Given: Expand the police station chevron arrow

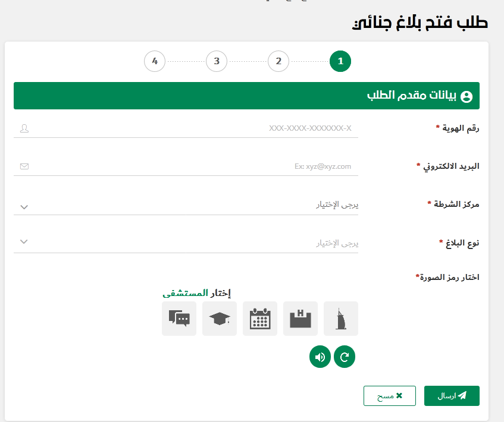Looking at the screenshot, I should [x=23, y=206].
